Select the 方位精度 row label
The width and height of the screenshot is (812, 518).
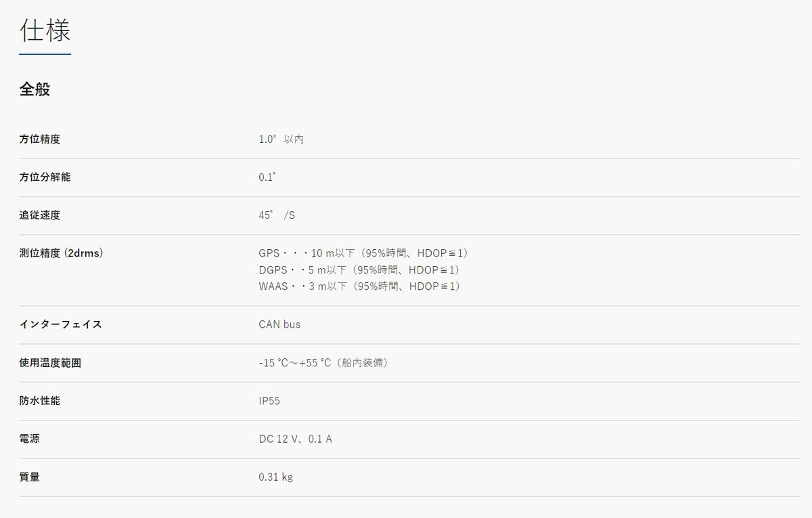tap(40, 139)
